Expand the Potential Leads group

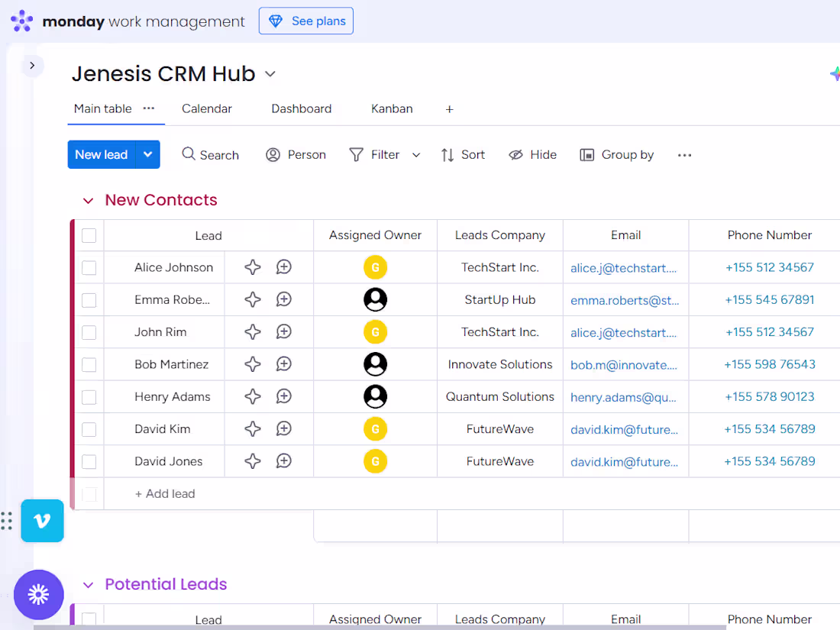point(88,584)
